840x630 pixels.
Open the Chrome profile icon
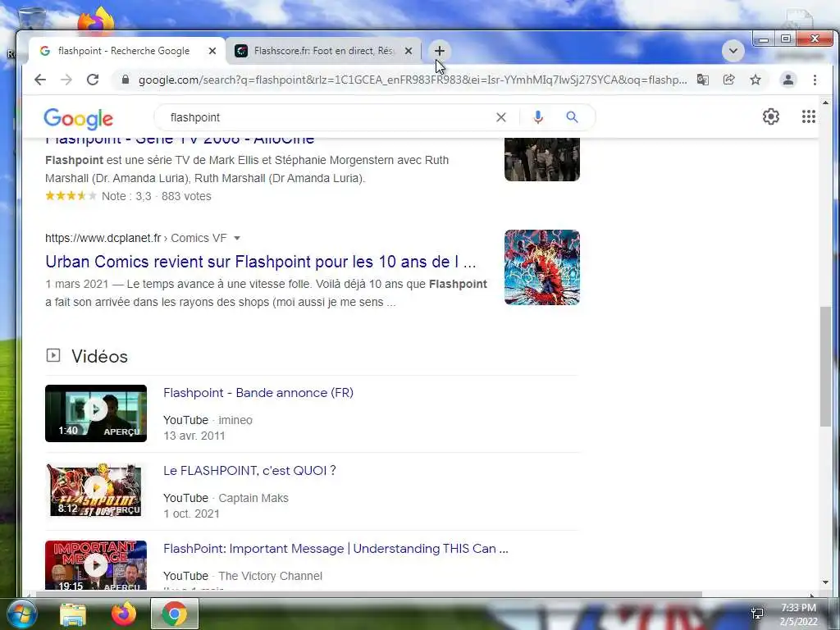tap(788, 80)
